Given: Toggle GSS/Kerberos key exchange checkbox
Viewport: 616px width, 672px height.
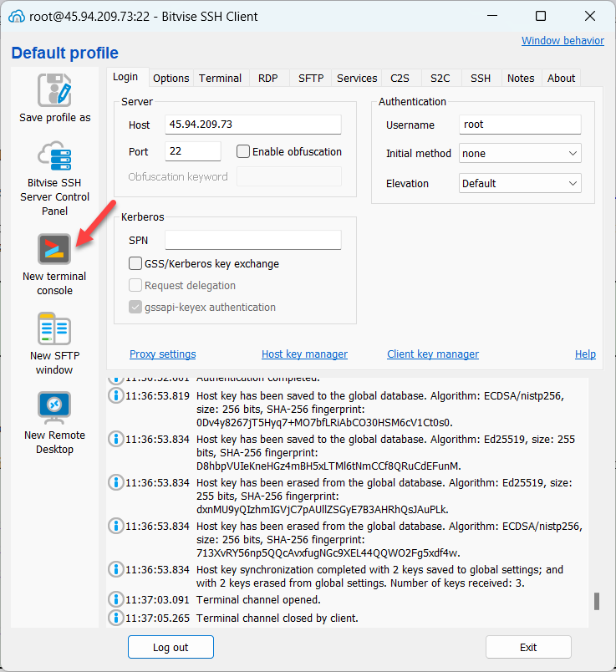Looking at the screenshot, I should (135, 263).
